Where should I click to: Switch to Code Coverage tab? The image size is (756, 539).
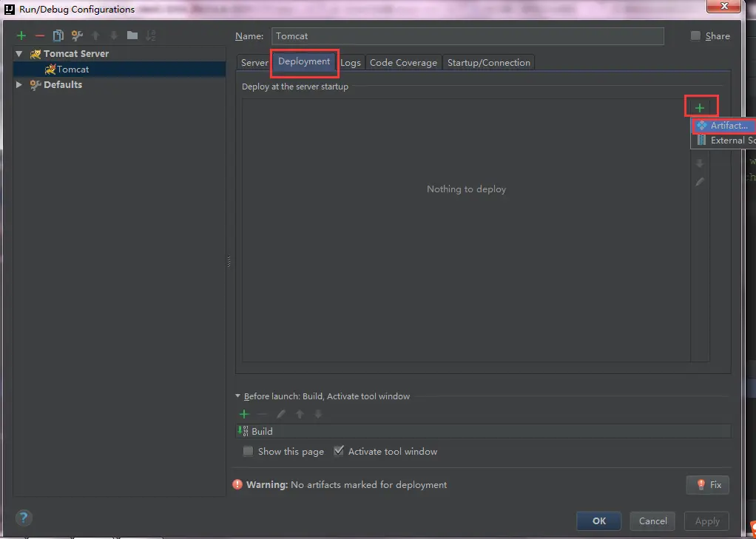pyautogui.click(x=404, y=62)
